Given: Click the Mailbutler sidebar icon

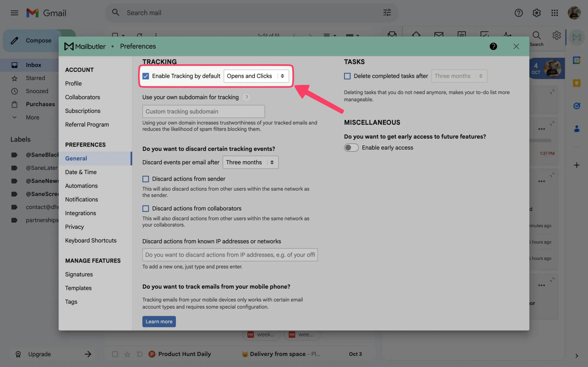Looking at the screenshot, I should [577, 37].
